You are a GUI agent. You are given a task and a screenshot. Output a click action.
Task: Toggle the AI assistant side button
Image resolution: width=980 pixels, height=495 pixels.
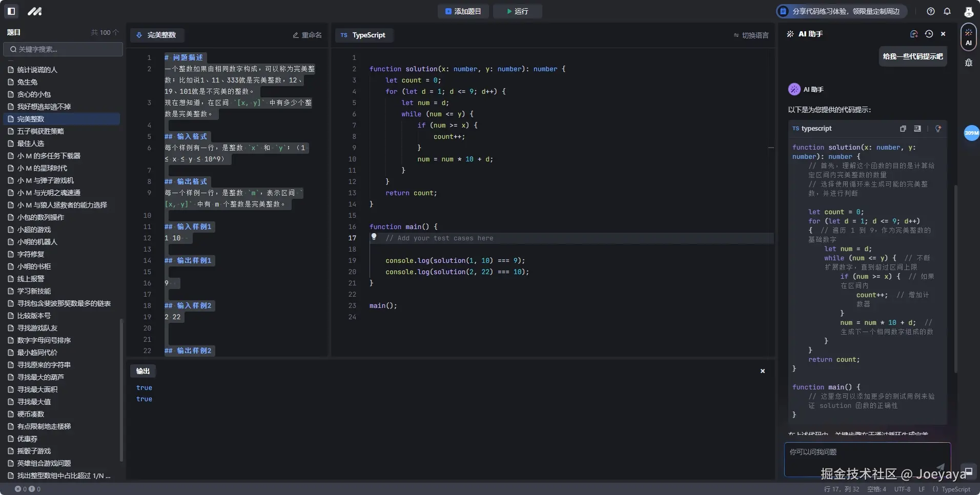click(969, 37)
